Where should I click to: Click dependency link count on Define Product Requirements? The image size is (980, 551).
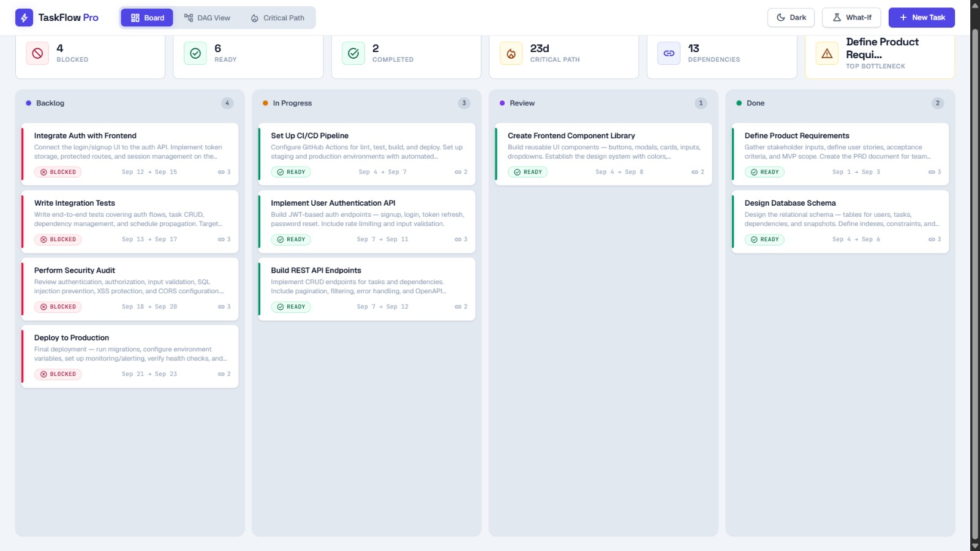tap(935, 172)
